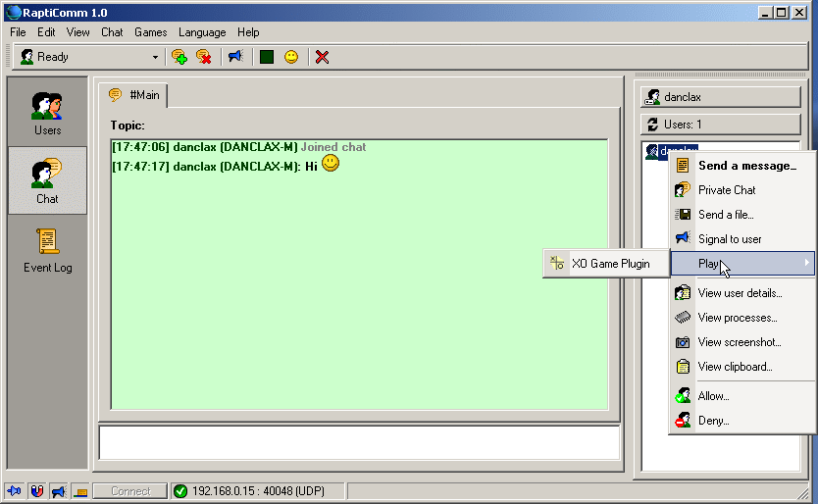Viewport: 818px width, 504px height.
Task: Select danclax in the user list
Action: tap(672, 151)
